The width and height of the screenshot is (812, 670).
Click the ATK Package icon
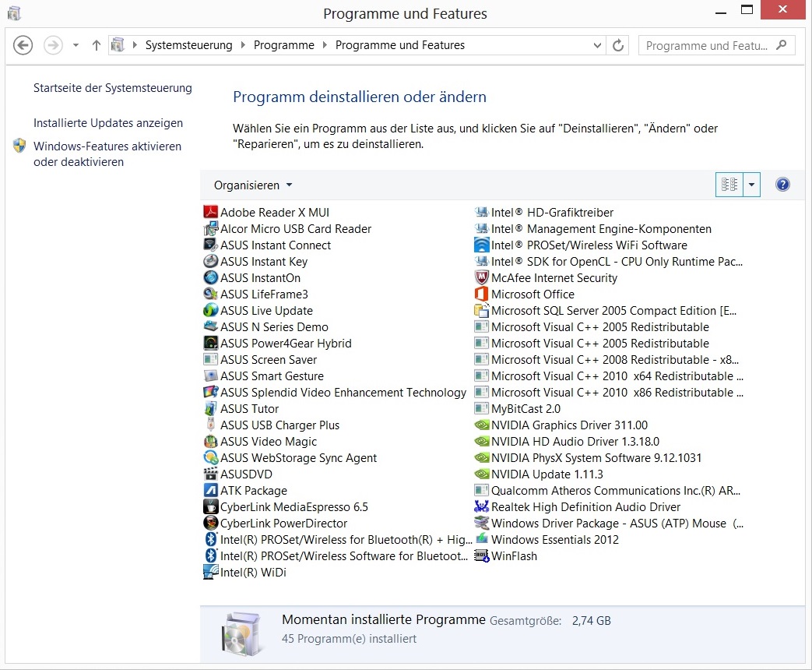point(210,490)
